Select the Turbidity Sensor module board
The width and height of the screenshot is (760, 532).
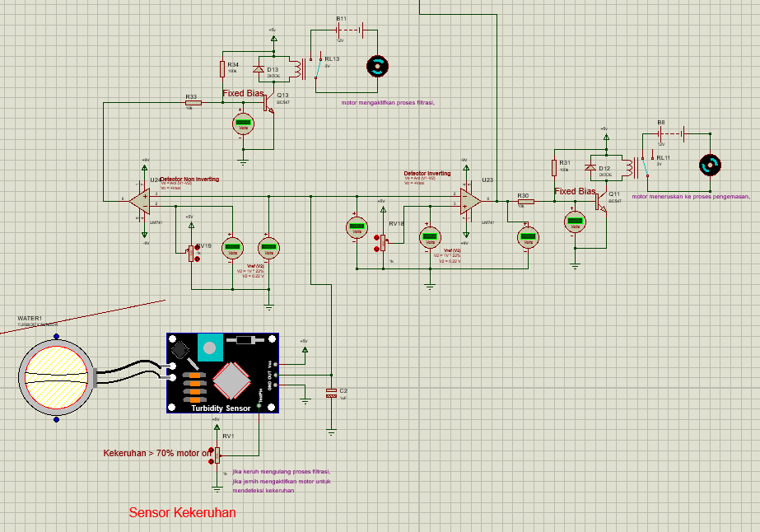point(222,373)
